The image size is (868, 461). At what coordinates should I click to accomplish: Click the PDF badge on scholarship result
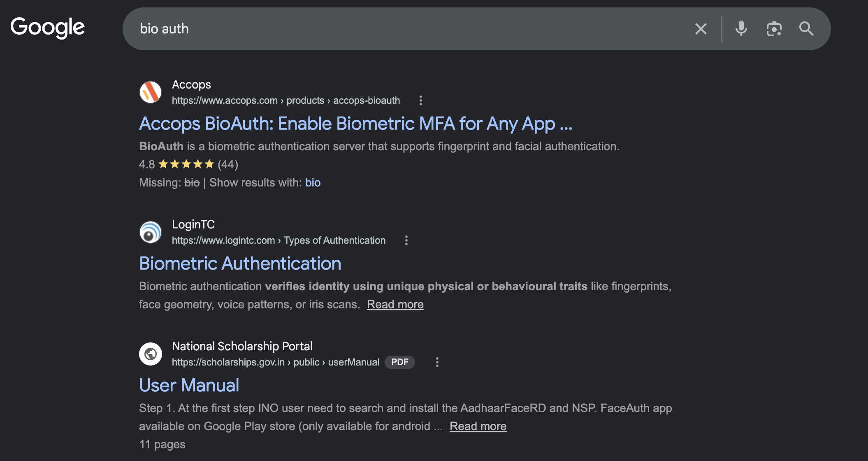click(400, 362)
